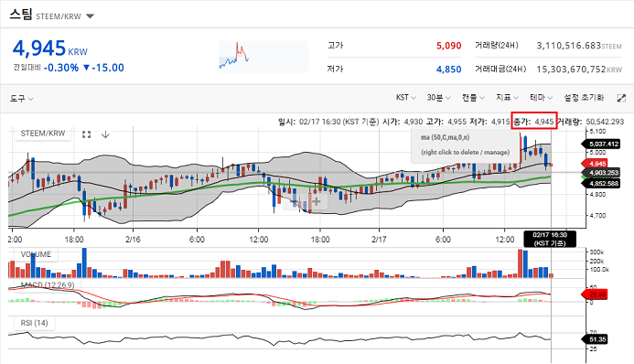Open the 캔들 chart type dropdown
634x364 pixels.
point(473,97)
